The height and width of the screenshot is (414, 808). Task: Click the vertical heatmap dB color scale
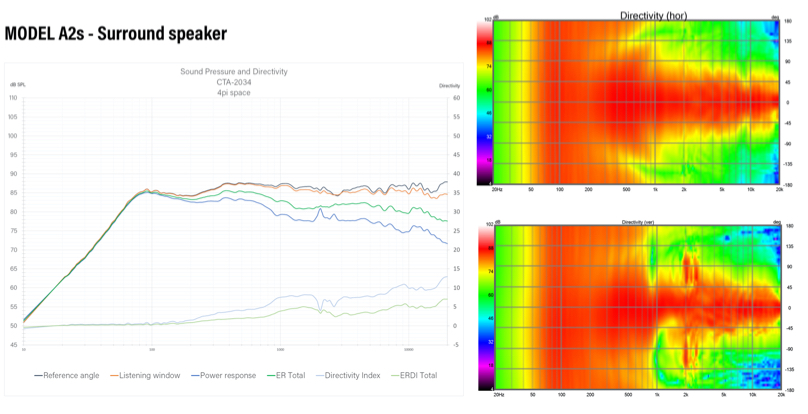pos(485,307)
